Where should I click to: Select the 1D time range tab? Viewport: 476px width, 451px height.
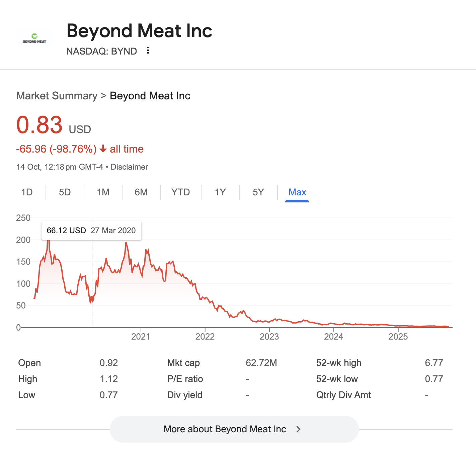(27, 192)
